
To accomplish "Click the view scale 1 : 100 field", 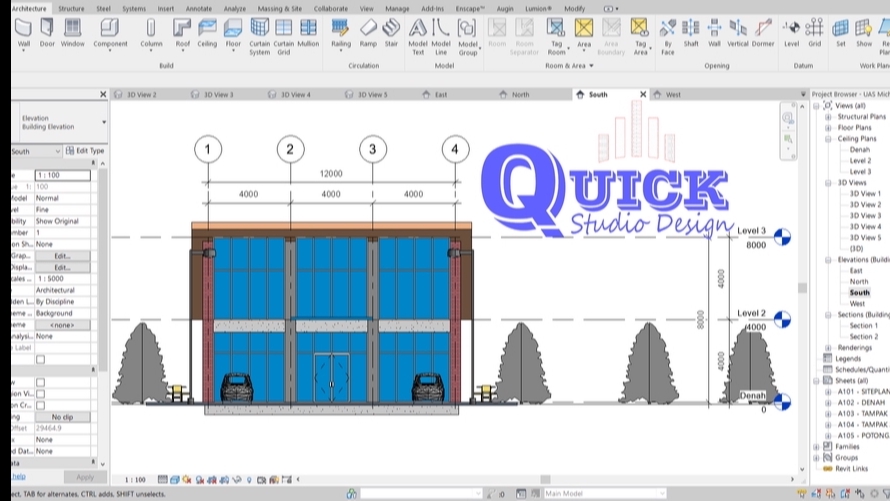I will click(62, 175).
